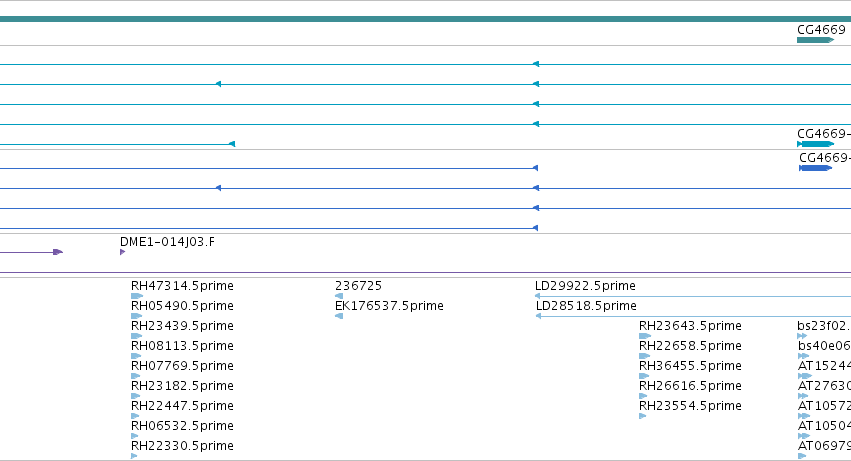
Task: Click the RH36455.5prime EST arrow
Action: point(644,376)
